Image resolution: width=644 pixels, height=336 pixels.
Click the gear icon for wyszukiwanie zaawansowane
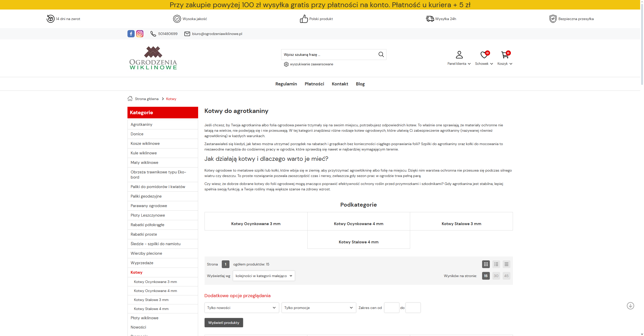click(x=286, y=64)
